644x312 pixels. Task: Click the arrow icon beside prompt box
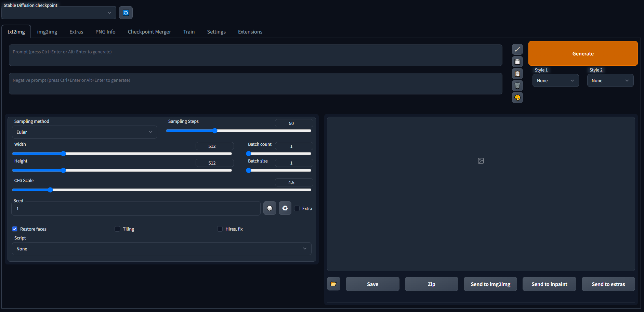tap(517, 49)
